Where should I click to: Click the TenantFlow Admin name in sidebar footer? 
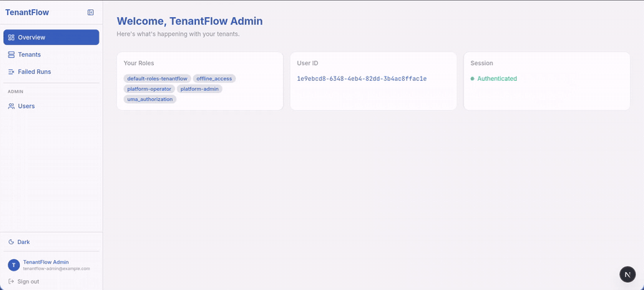point(46,262)
